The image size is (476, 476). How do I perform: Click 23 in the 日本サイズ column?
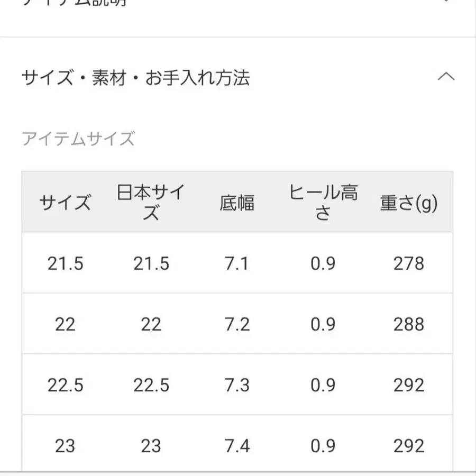click(x=151, y=445)
